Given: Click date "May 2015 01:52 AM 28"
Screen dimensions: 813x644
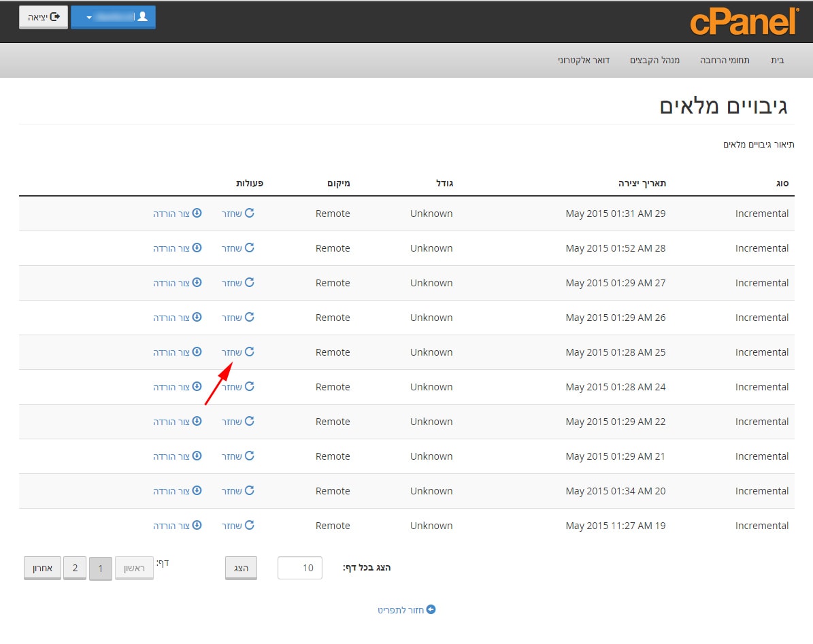Looking at the screenshot, I should pos(616,248).
